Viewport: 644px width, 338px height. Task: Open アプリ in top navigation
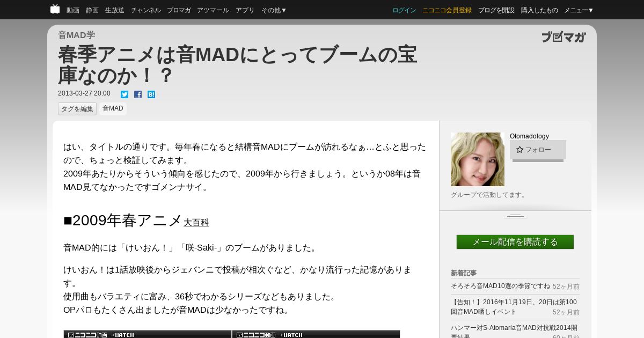pos(245,10)
